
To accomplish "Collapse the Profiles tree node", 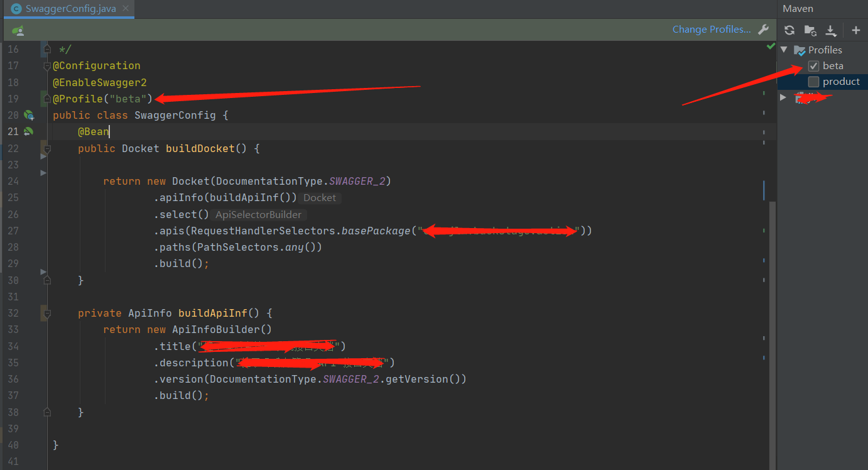I will 784,50.
